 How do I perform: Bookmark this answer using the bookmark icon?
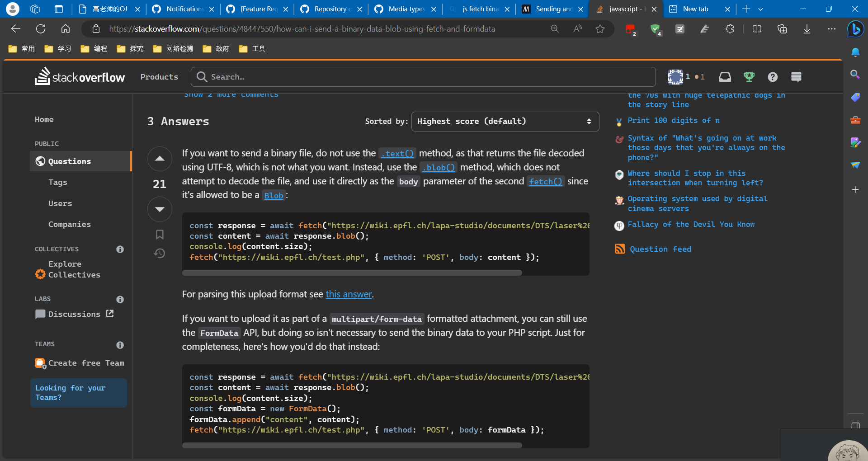click(159, 234)
